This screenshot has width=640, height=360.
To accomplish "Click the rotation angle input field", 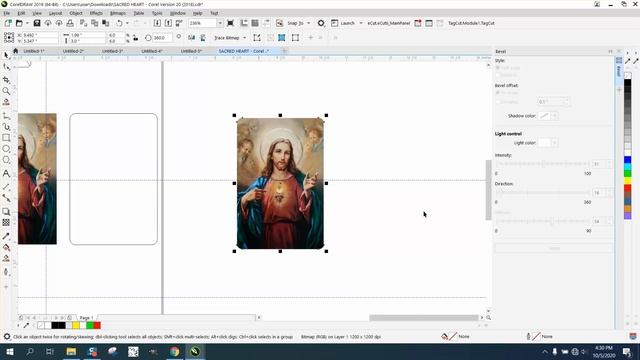I will (x=162, y=38).
